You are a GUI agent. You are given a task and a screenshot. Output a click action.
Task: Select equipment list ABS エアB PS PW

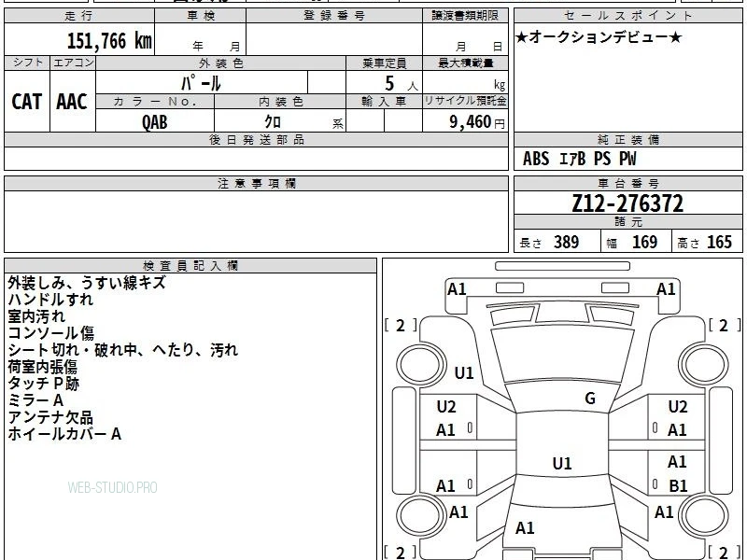point(580,159)
